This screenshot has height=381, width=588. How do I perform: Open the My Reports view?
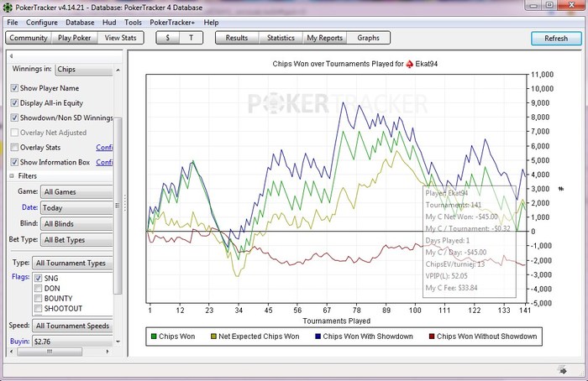coord(325,38)
